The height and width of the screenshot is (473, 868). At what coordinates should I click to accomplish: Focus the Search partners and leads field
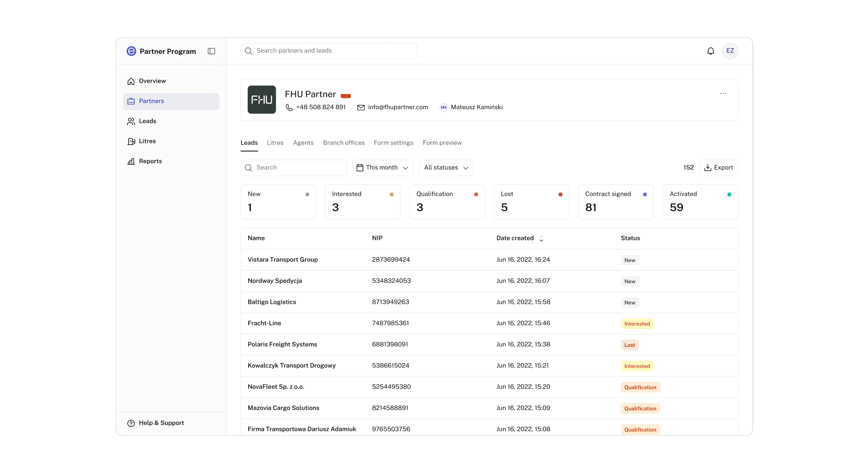pyautogui.click(x=329, y=51)
